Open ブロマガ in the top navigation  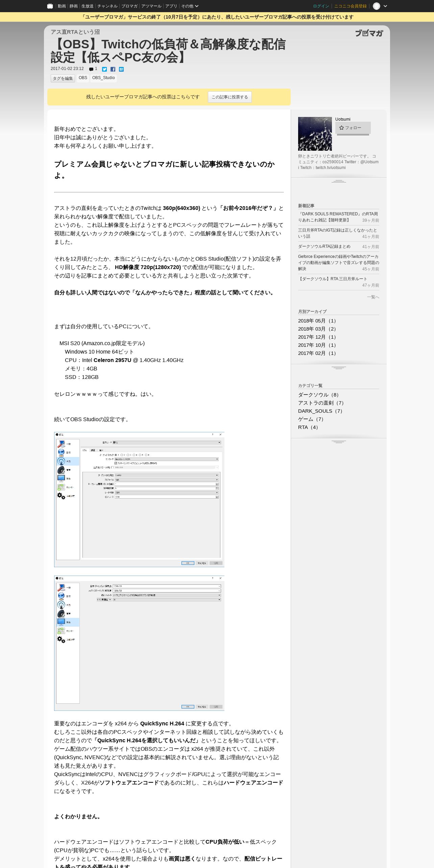point(129,6)
